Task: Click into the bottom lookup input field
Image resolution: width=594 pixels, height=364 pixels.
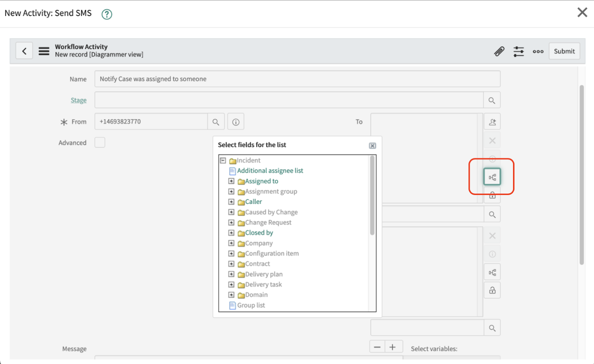Action: tap(427, 328)
